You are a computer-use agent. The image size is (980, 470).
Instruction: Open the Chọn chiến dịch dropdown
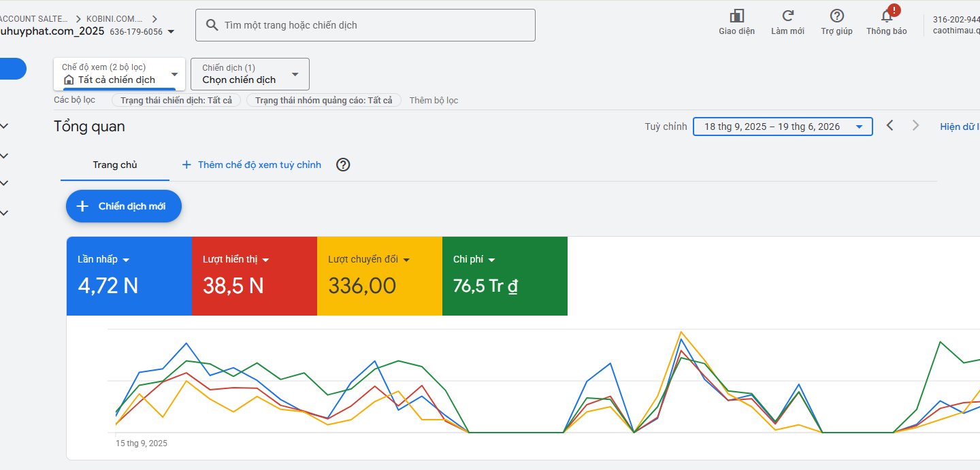coord(250,73)
